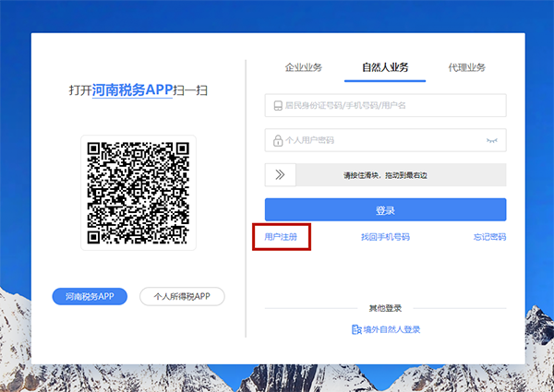Viewport: 554px width, 392px height.
Task: Click the slider handle with double arrows
Action: 280,174
